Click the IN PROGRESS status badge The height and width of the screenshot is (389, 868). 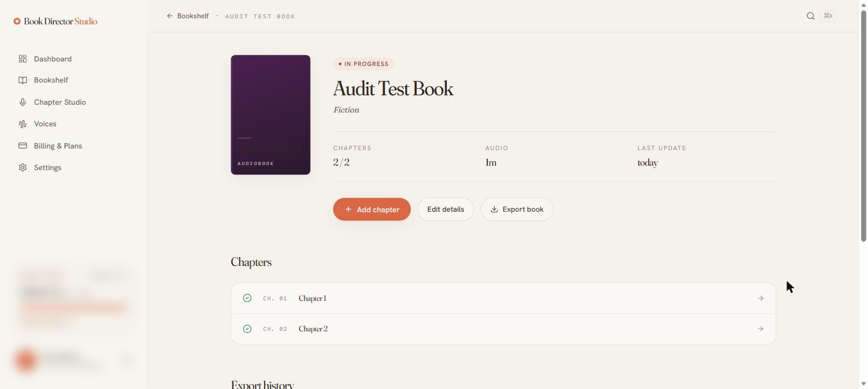coord(364,64)
